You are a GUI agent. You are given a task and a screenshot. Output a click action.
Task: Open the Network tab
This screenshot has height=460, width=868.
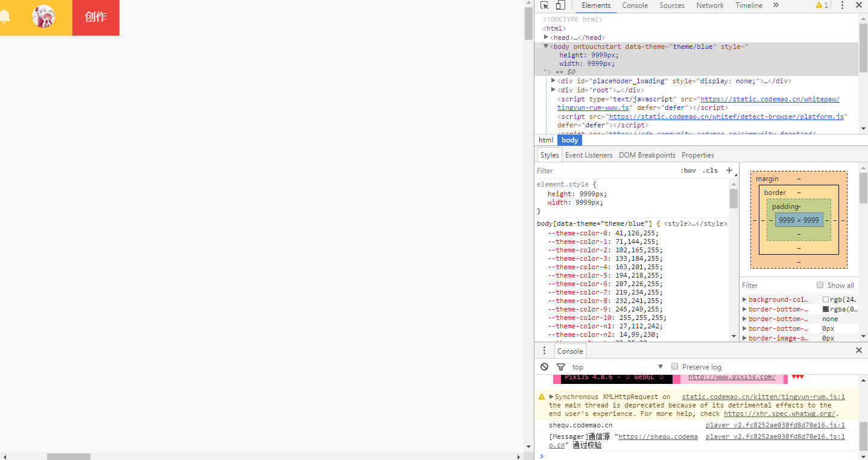coord(710,5)
